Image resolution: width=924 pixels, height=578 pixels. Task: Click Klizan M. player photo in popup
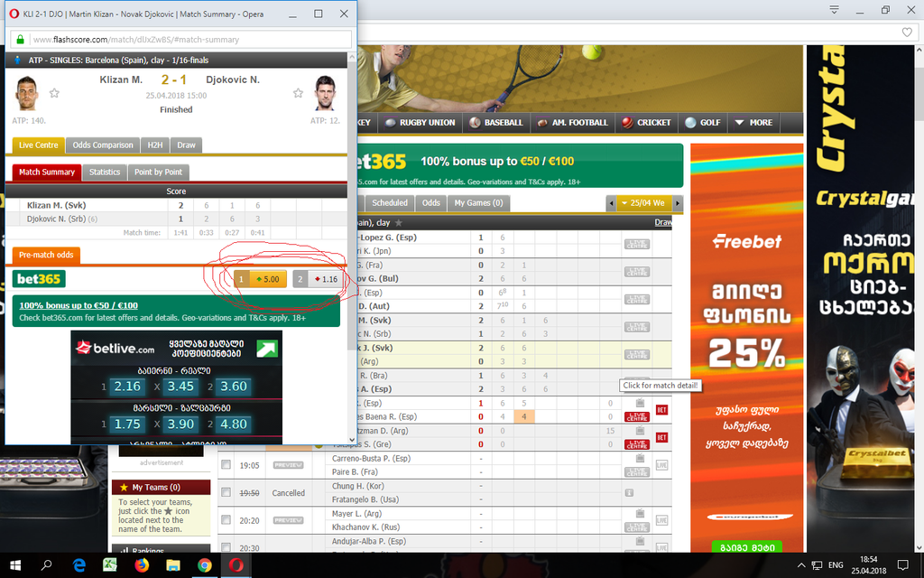coord(26,93)
